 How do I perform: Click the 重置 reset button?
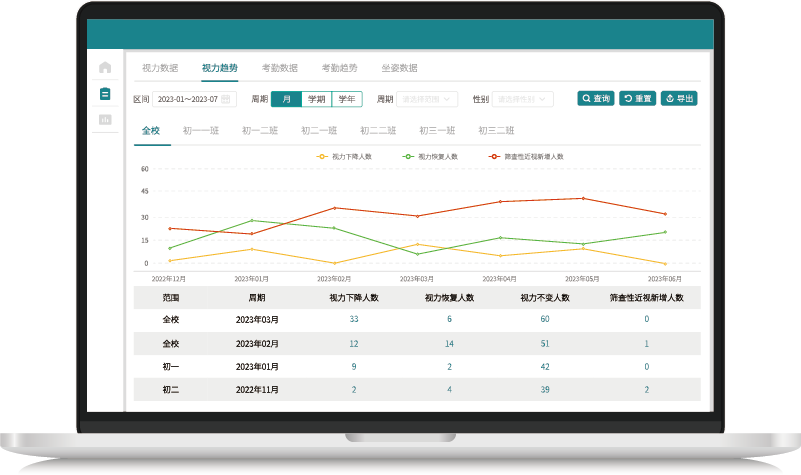(x=638, y=99)
